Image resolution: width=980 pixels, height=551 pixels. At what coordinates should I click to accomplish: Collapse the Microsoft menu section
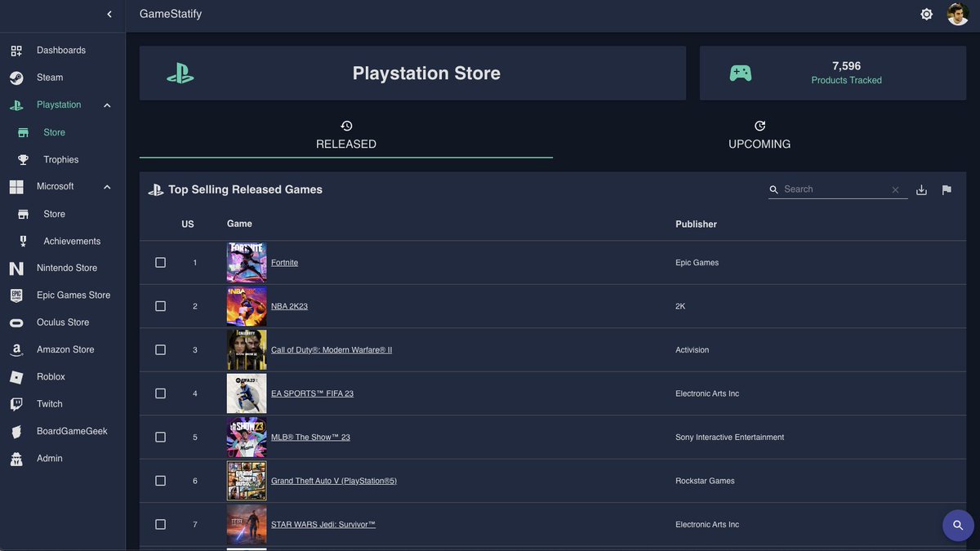(x=107, y=187)
